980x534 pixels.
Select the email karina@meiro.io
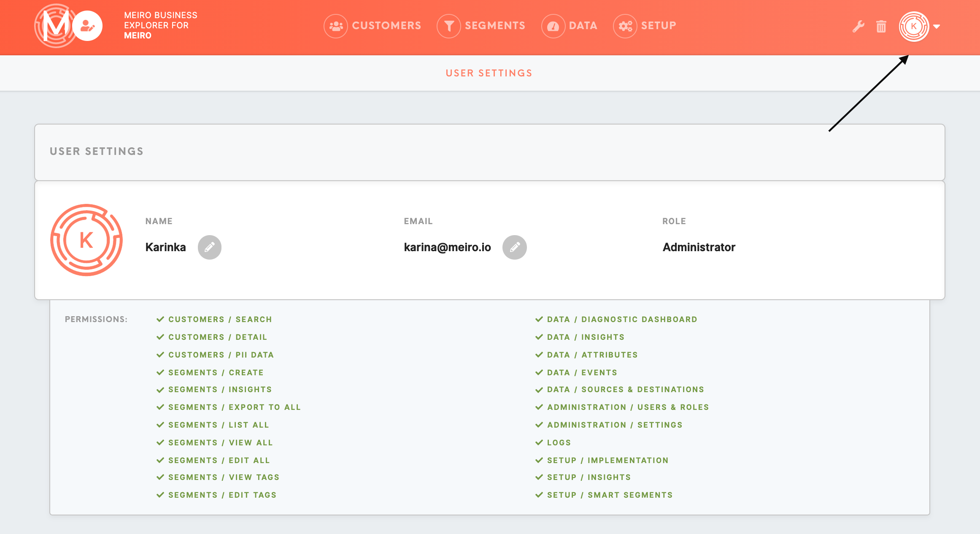pyautogui.click(x=447, y=247)
